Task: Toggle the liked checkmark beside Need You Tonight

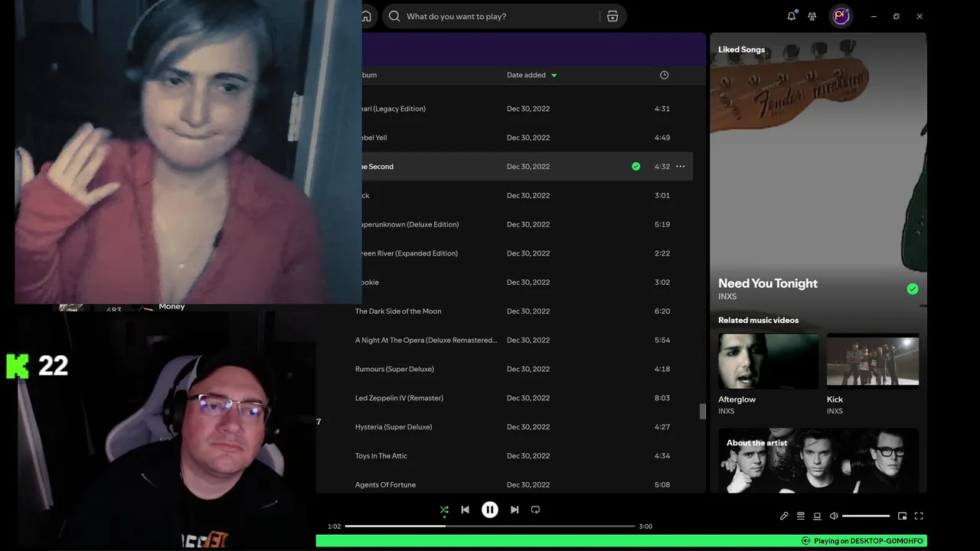Action: (x=912, y=289)
